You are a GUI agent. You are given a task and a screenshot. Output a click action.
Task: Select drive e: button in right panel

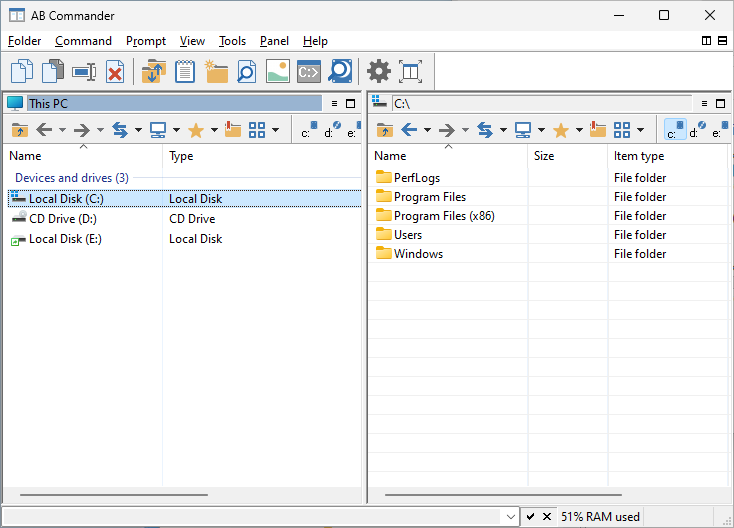click(x=720, y=130)
